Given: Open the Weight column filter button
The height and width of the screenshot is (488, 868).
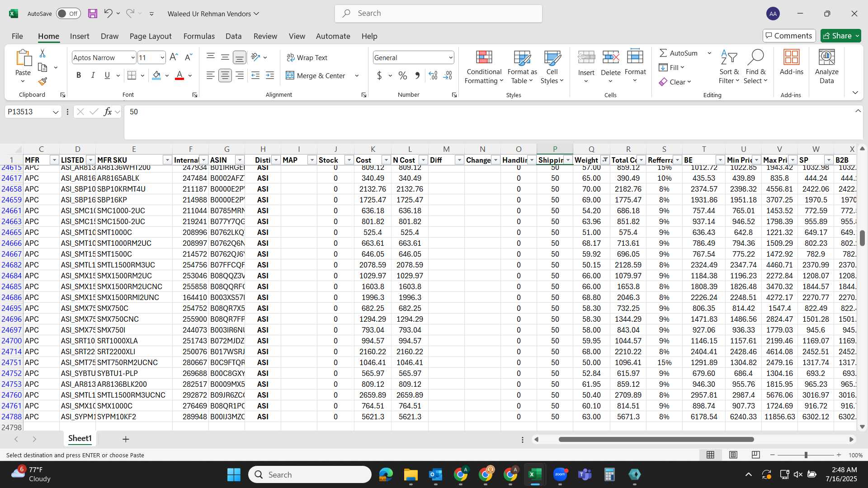Looking at the screenshot, I should pos(605,160).
